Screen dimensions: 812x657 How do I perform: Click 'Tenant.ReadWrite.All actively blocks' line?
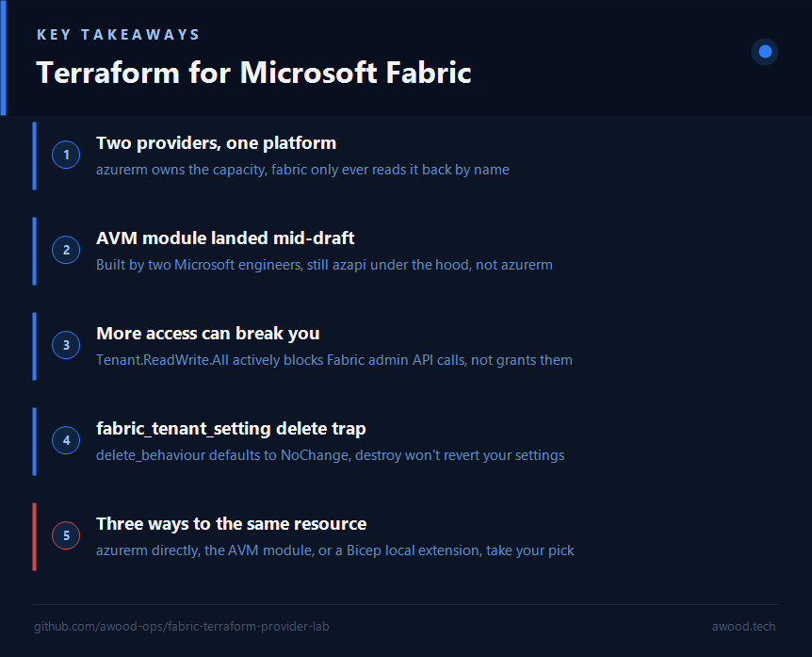(334, 360)
